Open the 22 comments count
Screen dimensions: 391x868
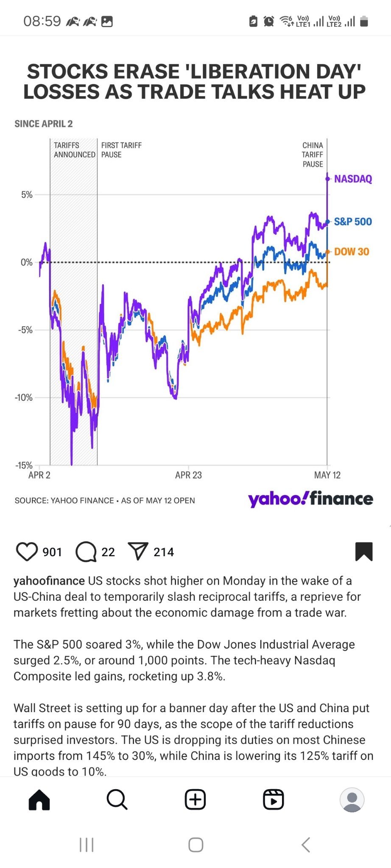pos(108,552)
